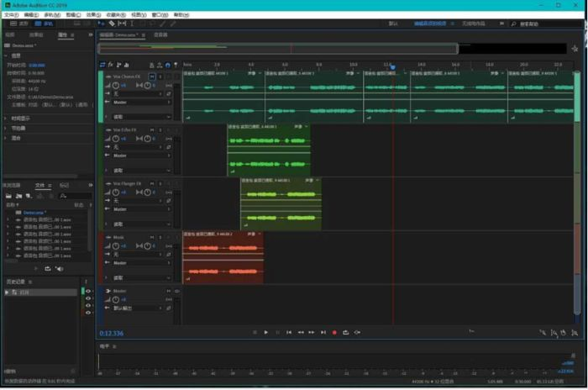Image resolution: width=588 pixels, height=390 pixels.
Task: Open Vox Chorus FX input dropdown (无)
Action: click(x=138, y=94)
